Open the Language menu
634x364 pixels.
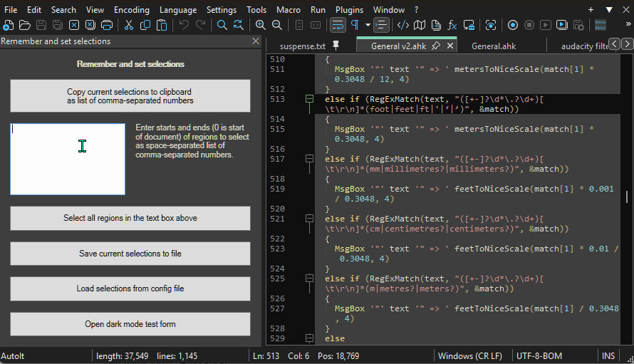pos(178,10)
